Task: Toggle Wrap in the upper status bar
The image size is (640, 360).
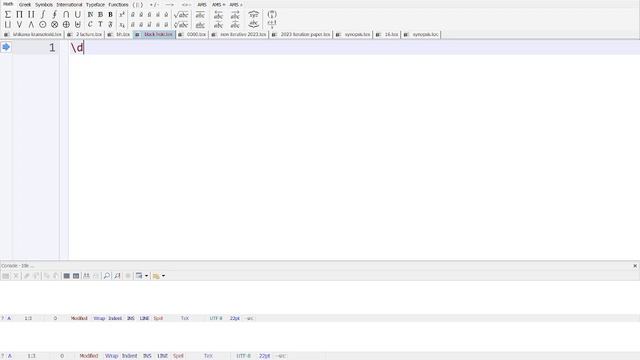Action: coord(99,318)
